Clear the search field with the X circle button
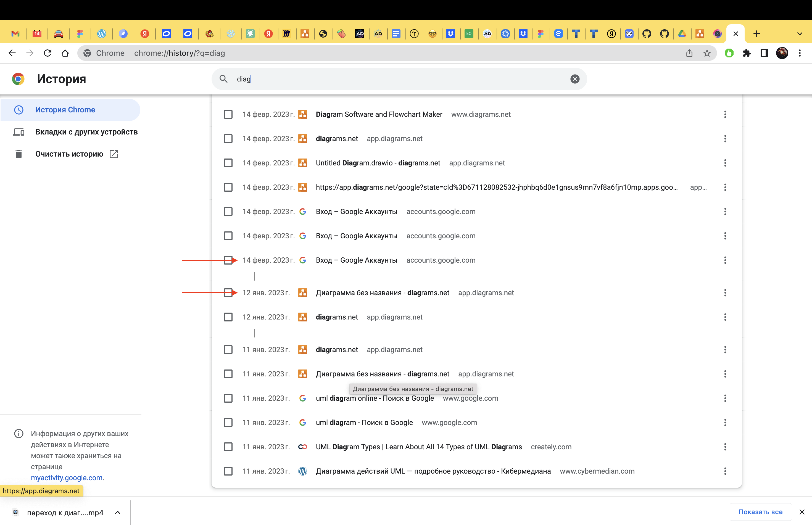The width and height of the screenshot is (812, 528). pyautogui.click(x=575, y=79)
